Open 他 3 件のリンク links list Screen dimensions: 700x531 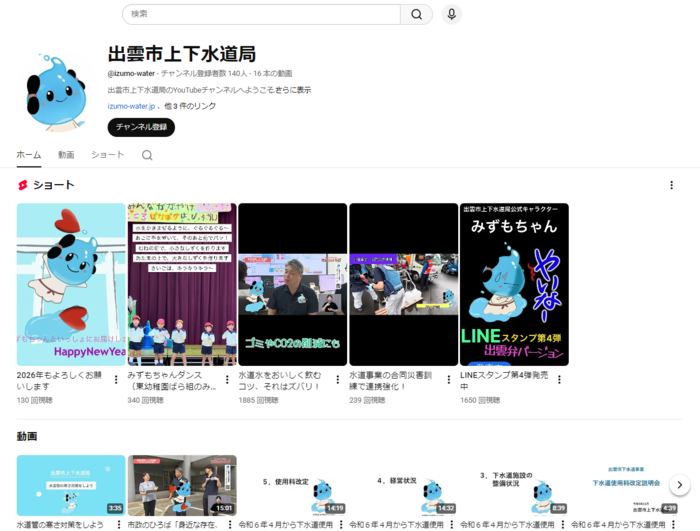pos(190,106)
